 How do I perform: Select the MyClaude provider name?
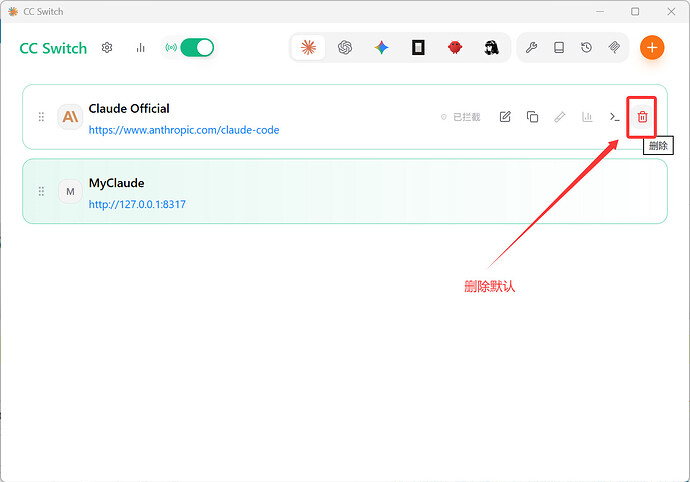coord(117,183)
